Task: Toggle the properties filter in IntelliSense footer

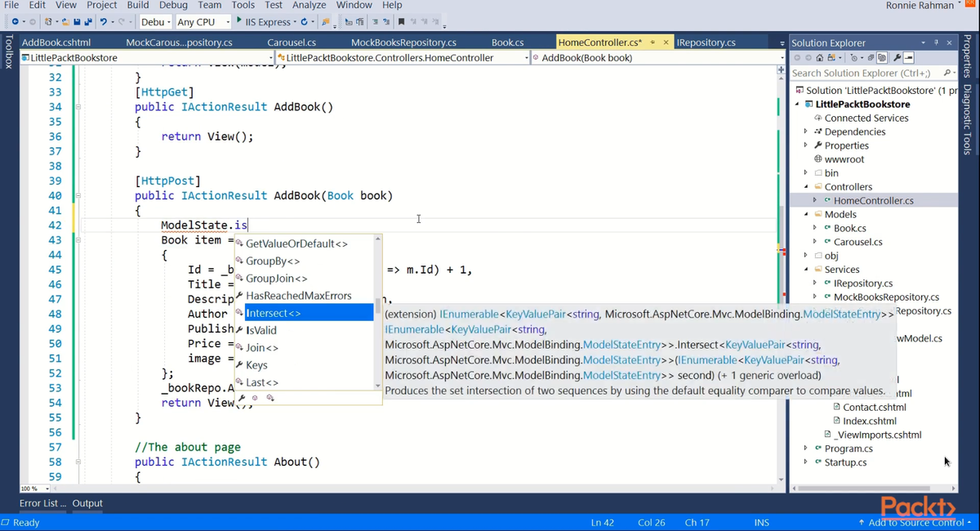Action: (242, 399)
